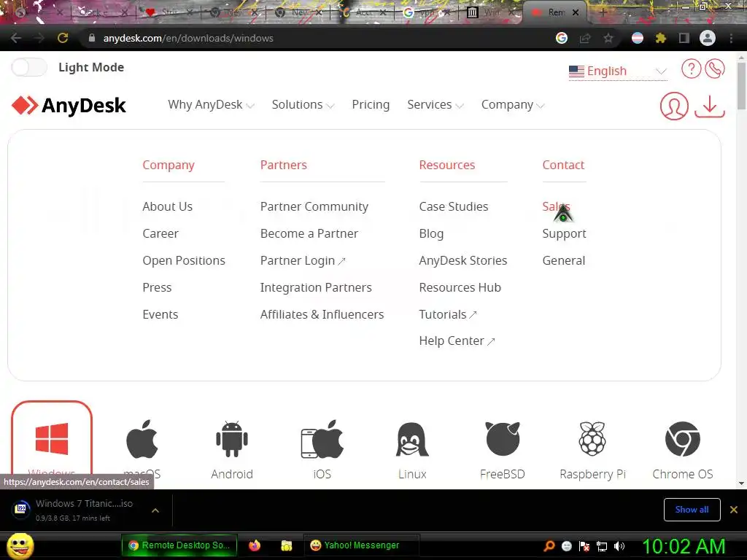The height and width of the screenshot is (560, 747).
Task: Select the Chrome OS icon
Action: [683, 438]
